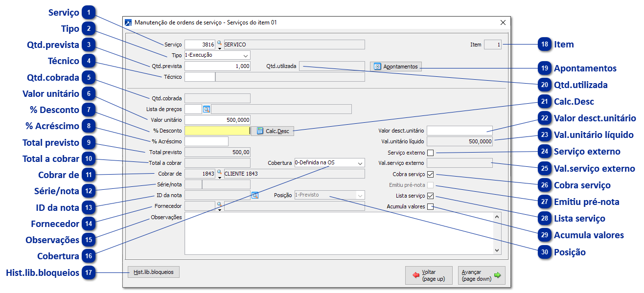Click the search icon beside Serviço field
644x293 pixels.
click(x=219, y=44)
